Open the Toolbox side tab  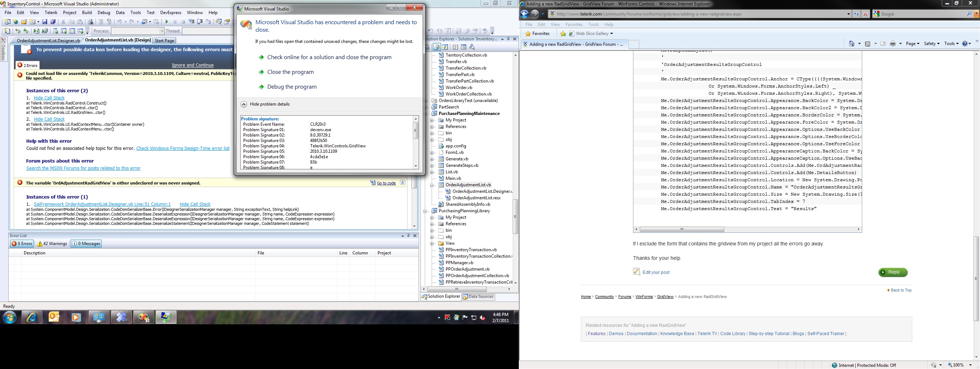pos(4,49)
